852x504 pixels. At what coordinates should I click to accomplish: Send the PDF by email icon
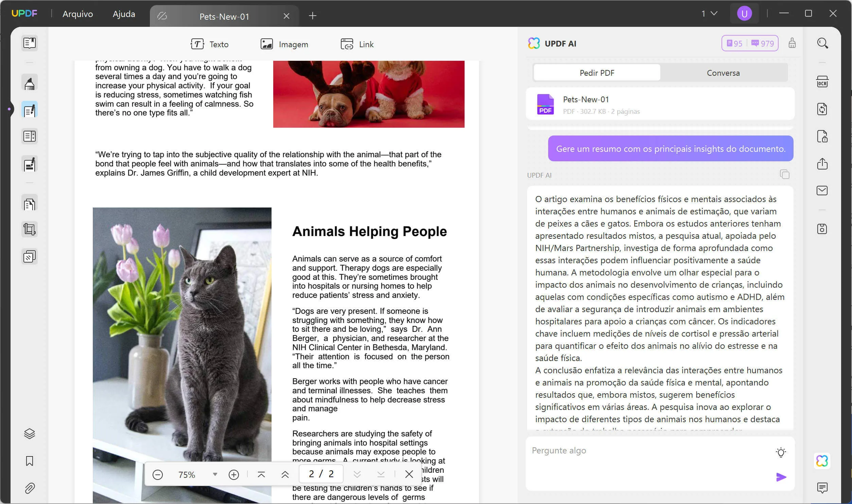click(x=822, y=191)
